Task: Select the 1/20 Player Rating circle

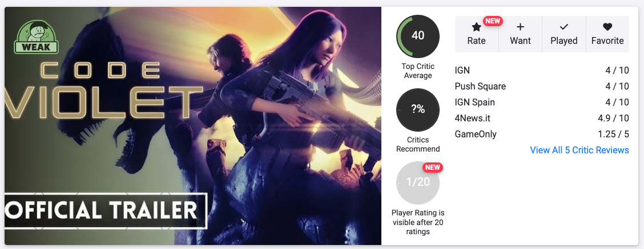Action: point(418,182)
